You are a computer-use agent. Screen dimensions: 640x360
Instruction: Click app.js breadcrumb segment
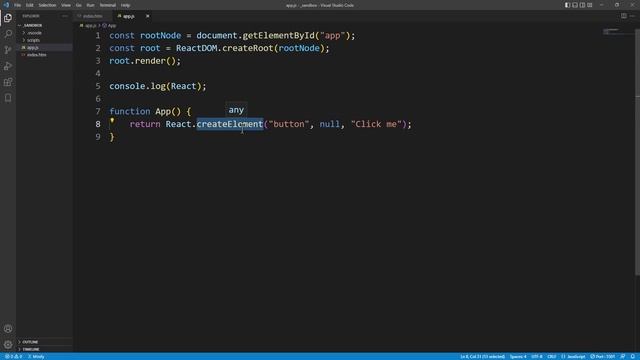pyautogui.click(x=88, y=26)
